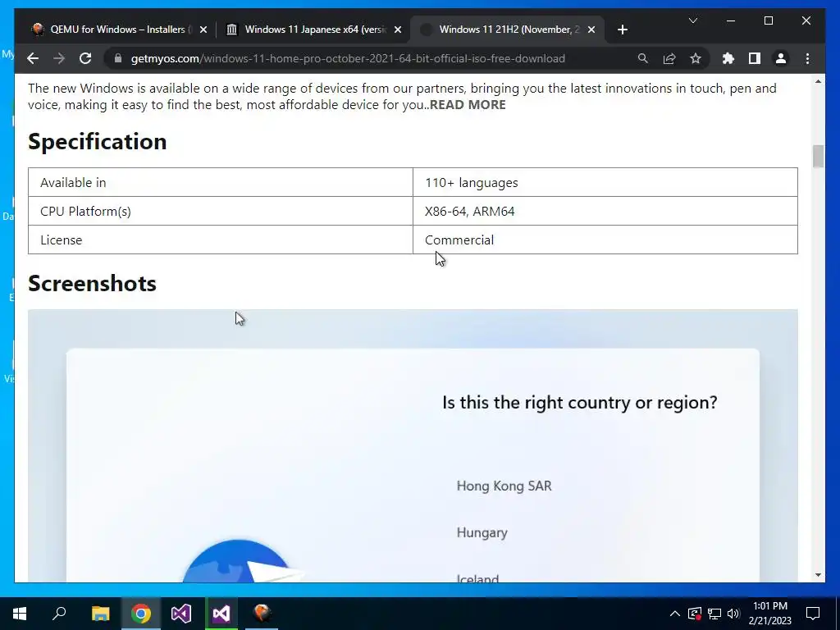This screenshot has width=840, height=630.
Task: Close the Windows 11 21H2 tab
Action: [591, 30]
